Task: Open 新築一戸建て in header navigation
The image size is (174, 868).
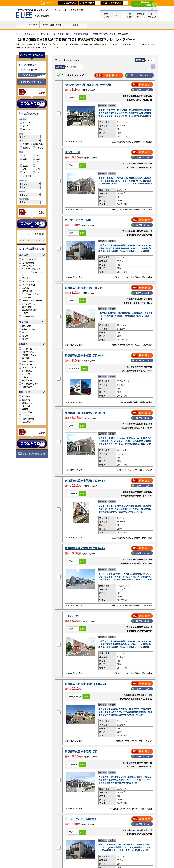Action: point(106,15)
